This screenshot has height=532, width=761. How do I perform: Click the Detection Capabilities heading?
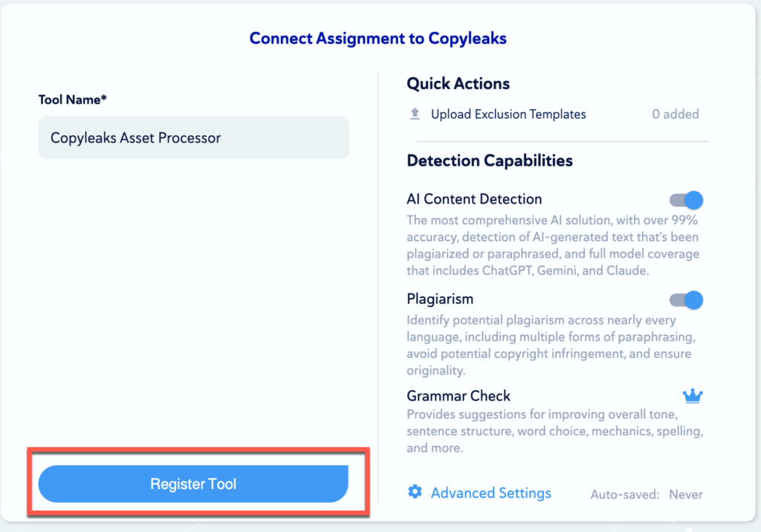489,160
